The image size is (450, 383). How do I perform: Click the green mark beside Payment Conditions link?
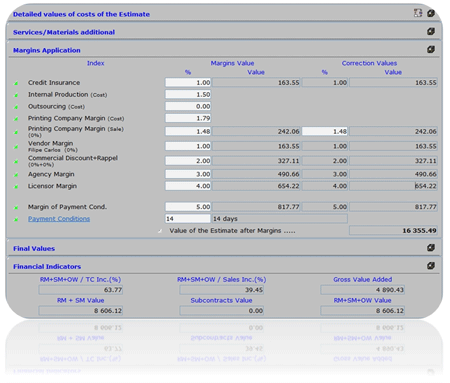point(16,219)
